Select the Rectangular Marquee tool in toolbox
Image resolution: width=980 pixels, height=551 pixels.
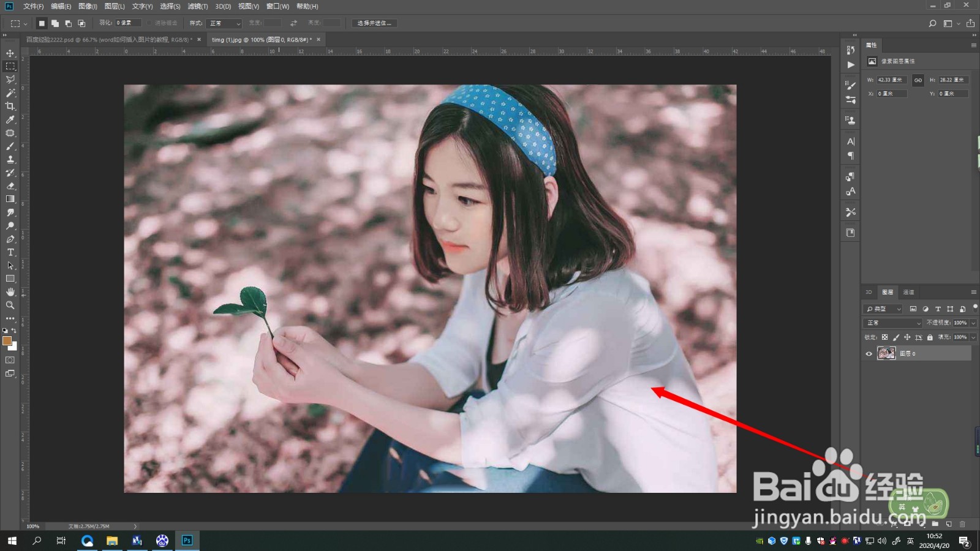point(10,66)
